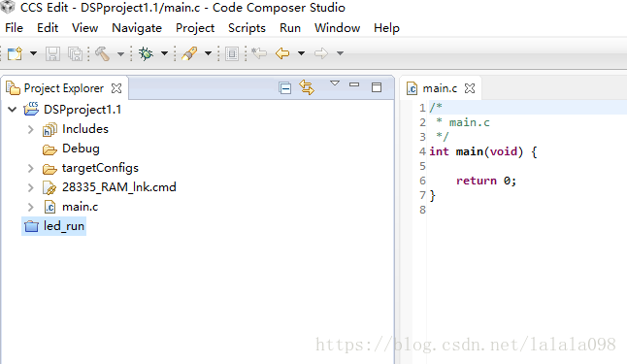Select the Debug folder
627x364 pixels.
[81, 149]
